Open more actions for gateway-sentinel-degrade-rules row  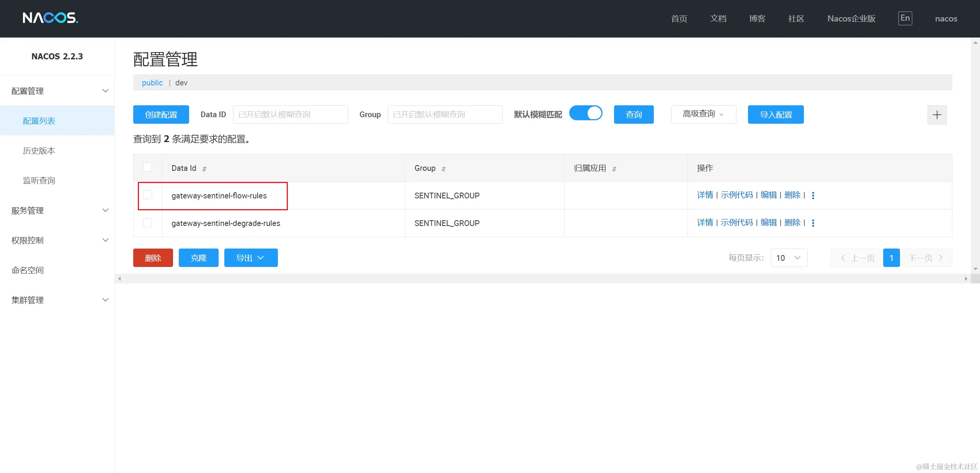[813, 223]
